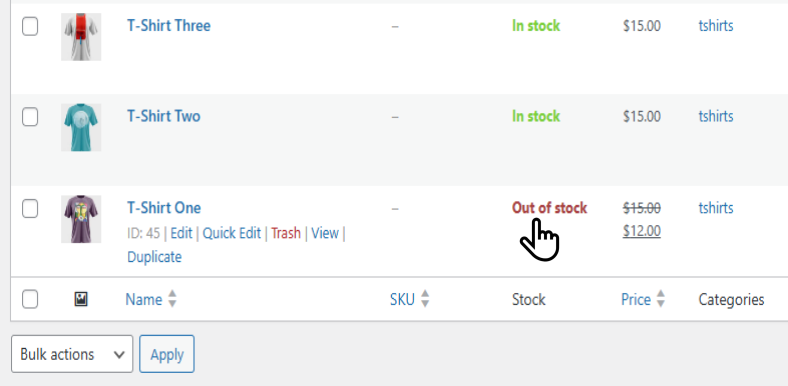Click the Apply button
Image resolution: width=788 pixels, height=386 pixels.
(x=167, y=354)
